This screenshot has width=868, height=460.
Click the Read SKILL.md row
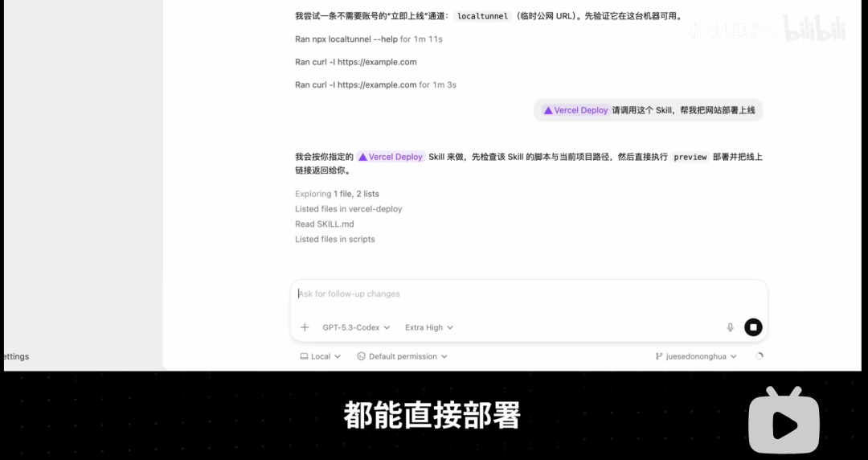click(325, 224)
